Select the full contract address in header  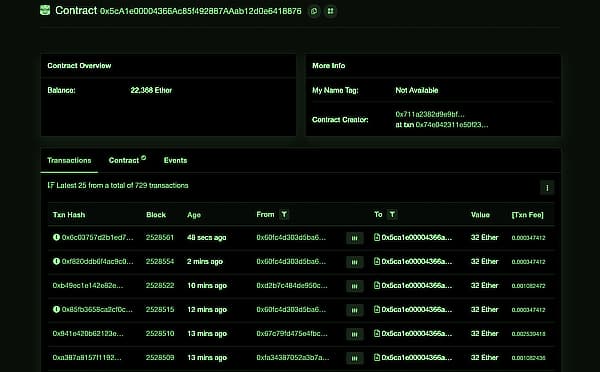pos(201,11)
